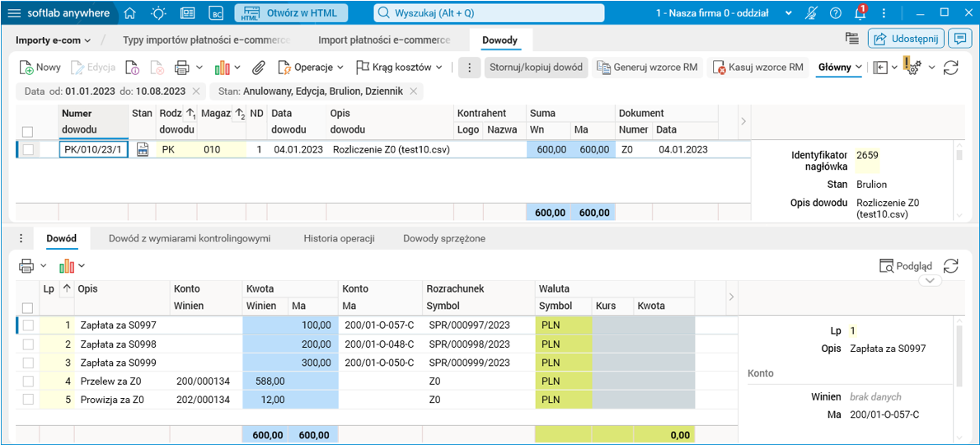
Task: Check row 5 Prowizja za Z0
Action: click(x=27, y=399)
